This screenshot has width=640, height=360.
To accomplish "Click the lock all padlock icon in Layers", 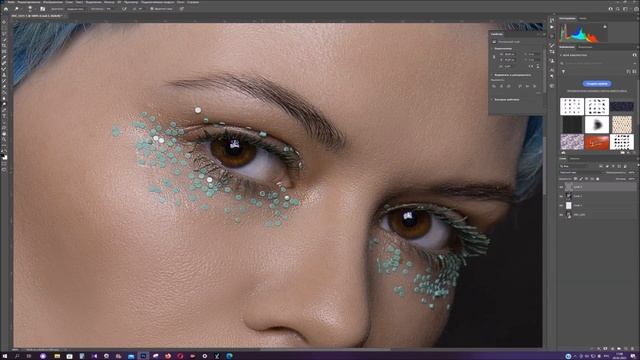I will point(598,179).
